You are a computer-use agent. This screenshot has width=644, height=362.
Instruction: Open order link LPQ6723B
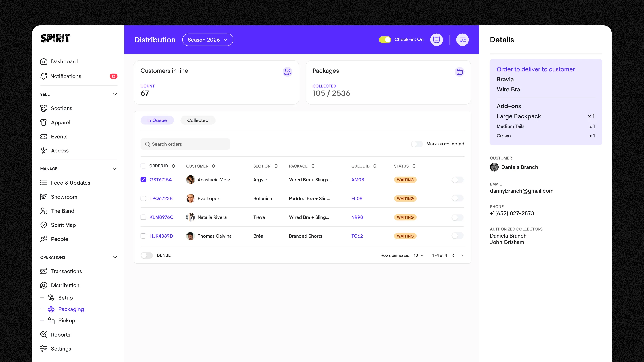point(161,198)
